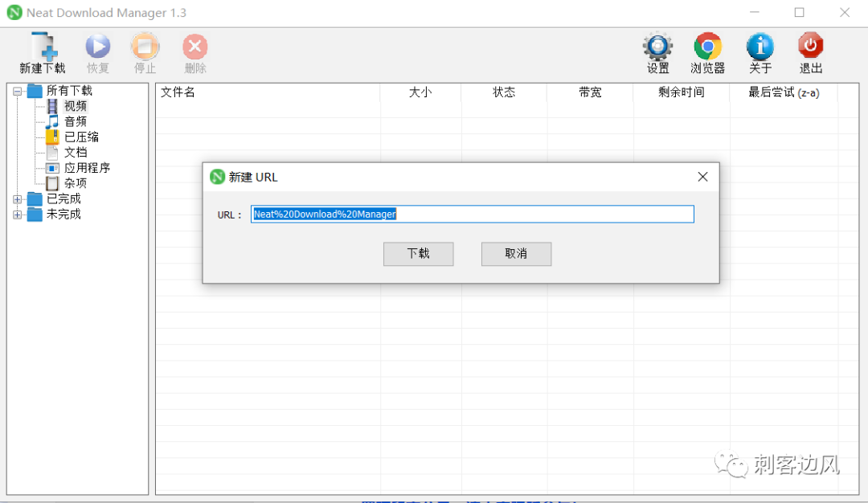Click the 删除 delete icon
The width and height of the screenshot is (868, 503).
tap(194, 47)
